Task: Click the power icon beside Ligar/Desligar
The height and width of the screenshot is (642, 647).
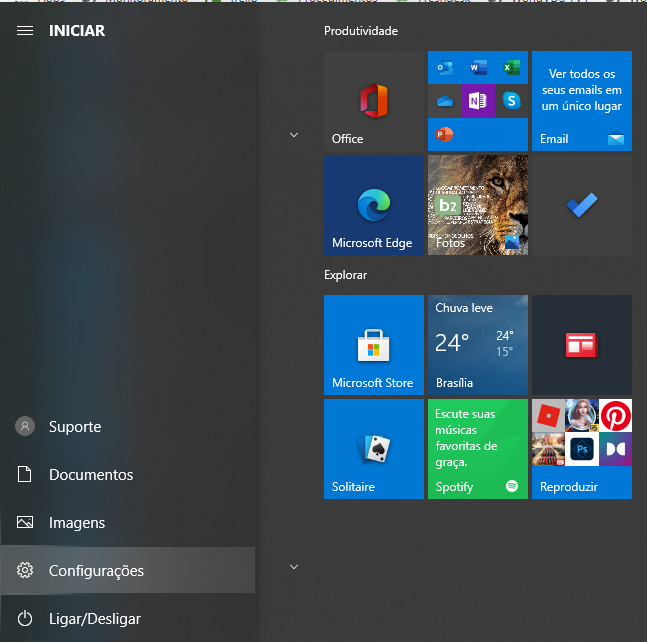Action: (x=25, y=618)
